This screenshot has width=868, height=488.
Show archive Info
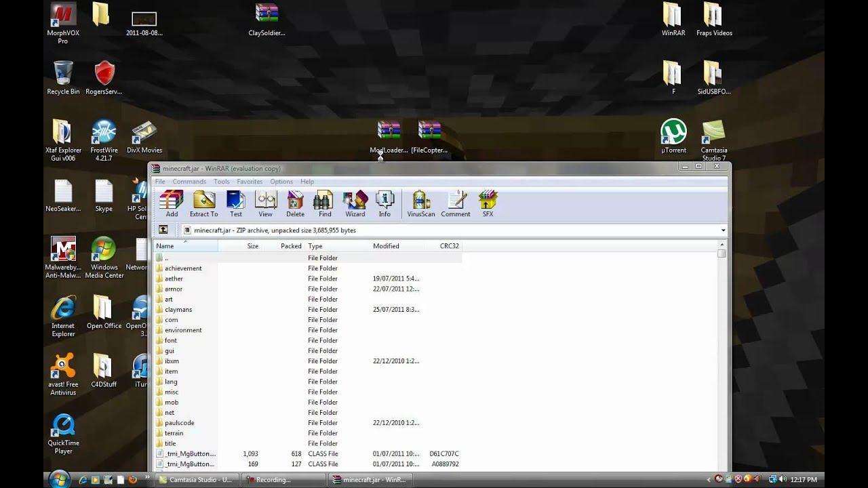click(384, 203)
